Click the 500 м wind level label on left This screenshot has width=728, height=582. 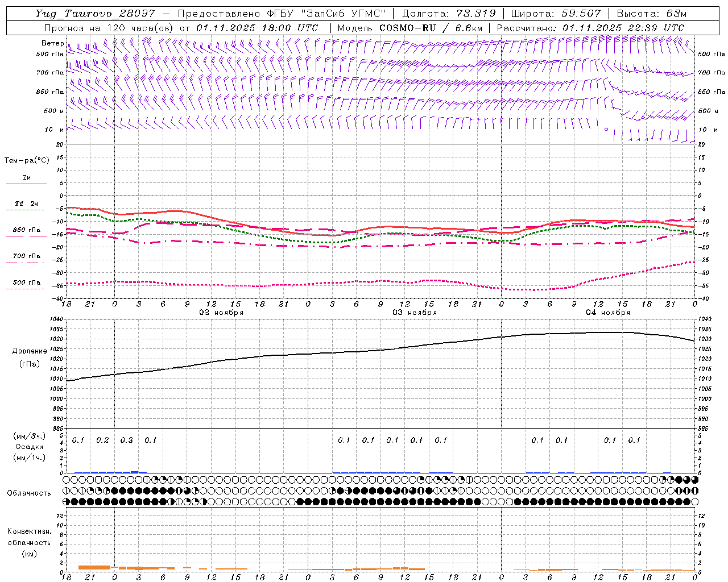(x=54, y=111)
